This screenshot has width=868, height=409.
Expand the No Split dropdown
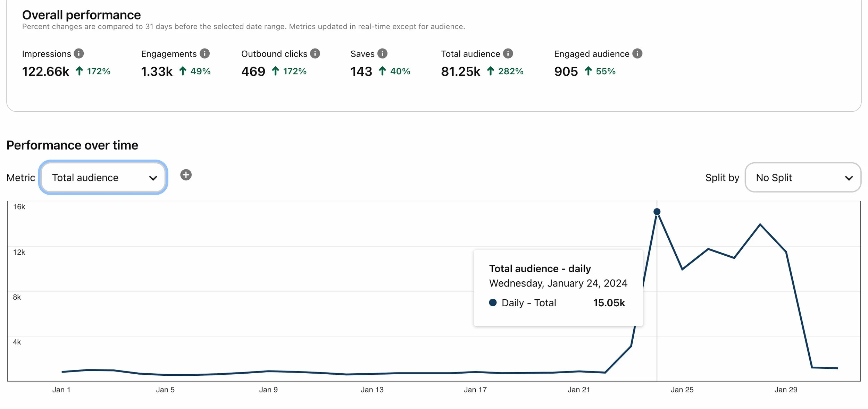[x=803, y=178]
